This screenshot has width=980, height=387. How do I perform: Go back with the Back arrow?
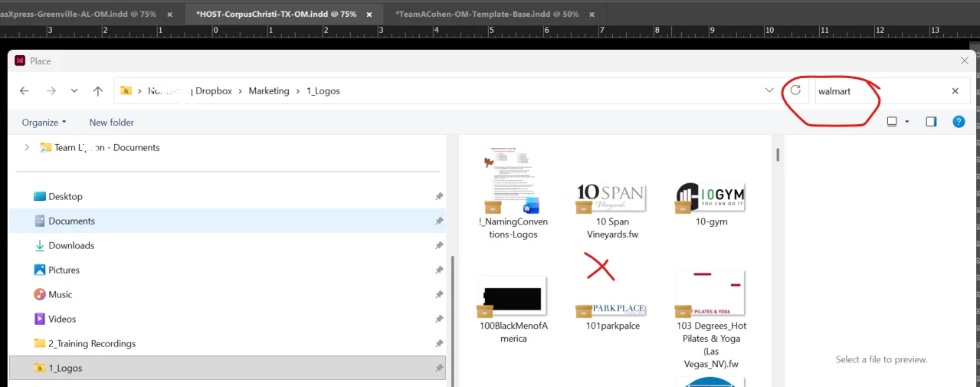(25, 90)
